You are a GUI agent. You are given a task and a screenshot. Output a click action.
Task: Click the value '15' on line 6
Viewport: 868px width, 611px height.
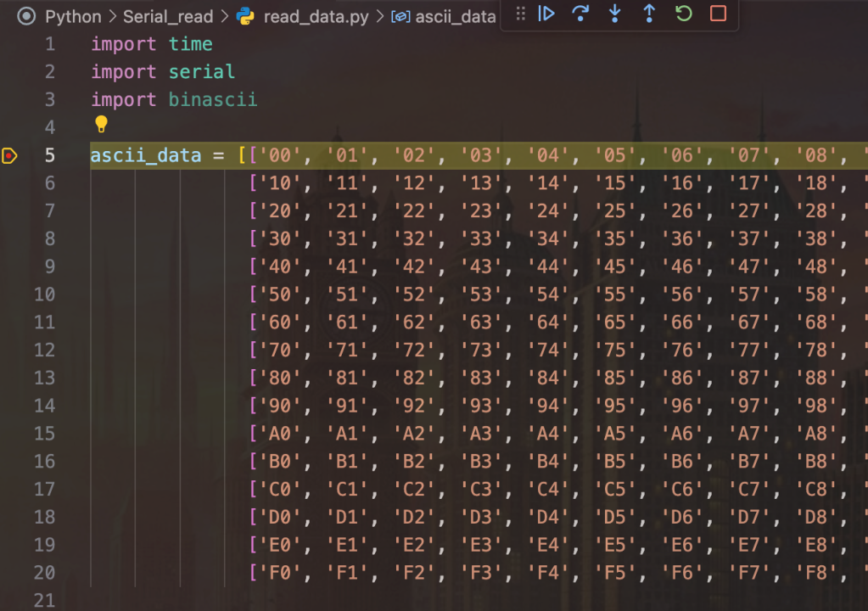point(614,183)
